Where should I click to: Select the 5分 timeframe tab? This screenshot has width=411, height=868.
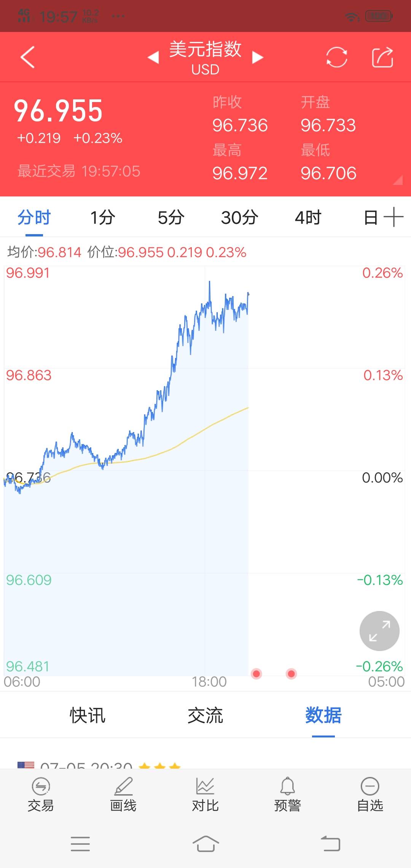[x=171, y=218]
